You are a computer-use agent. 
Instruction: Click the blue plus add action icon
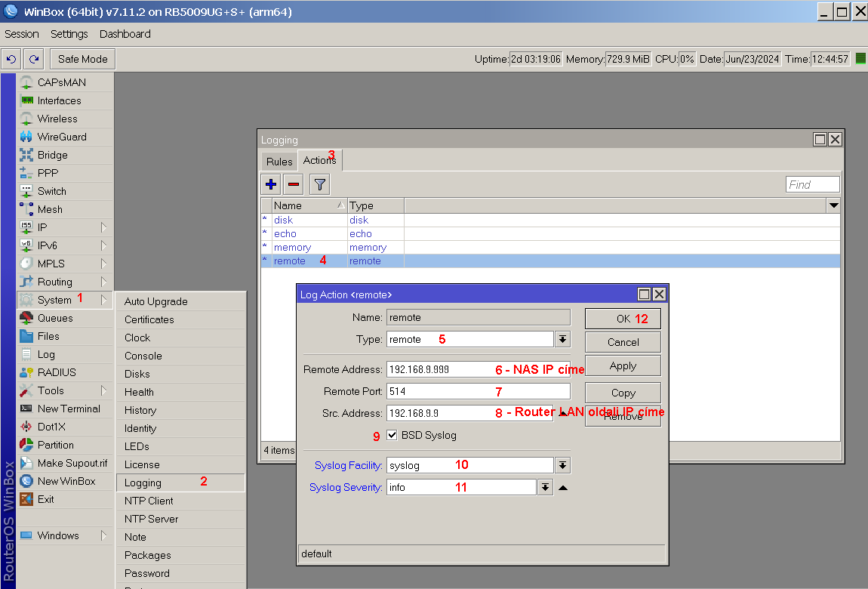271,184
